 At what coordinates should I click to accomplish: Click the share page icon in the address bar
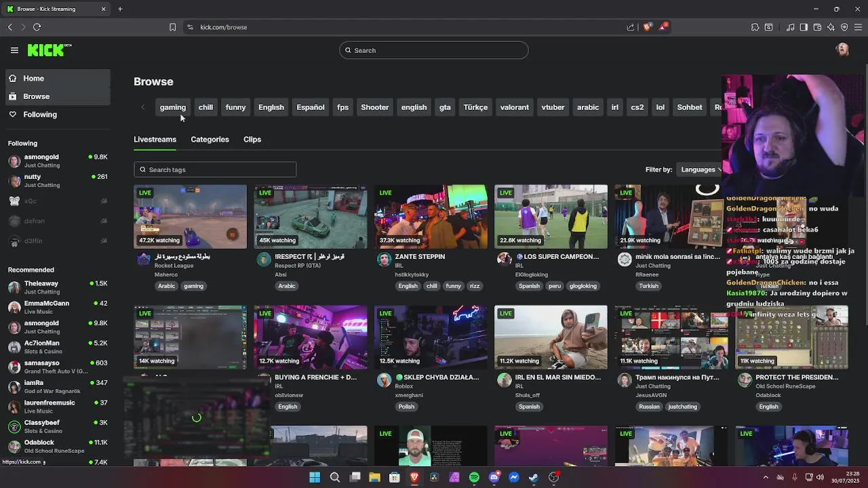coord(631,27)
